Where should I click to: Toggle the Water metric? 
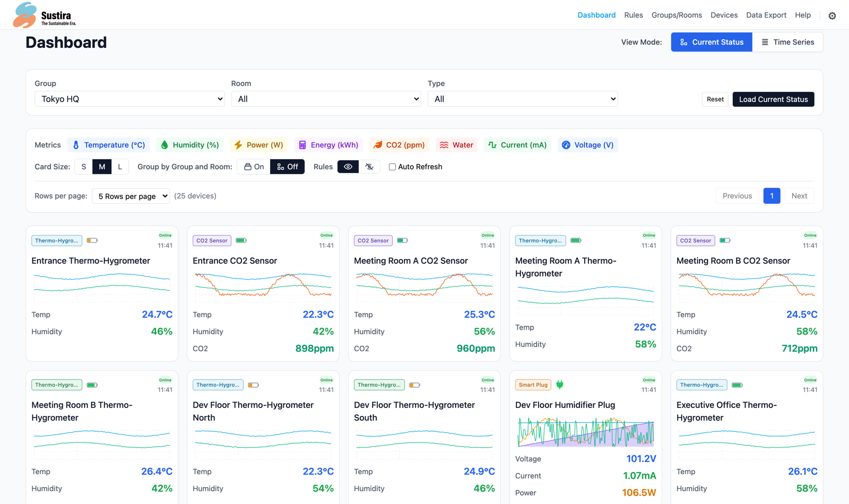click(x=456, y=145)
